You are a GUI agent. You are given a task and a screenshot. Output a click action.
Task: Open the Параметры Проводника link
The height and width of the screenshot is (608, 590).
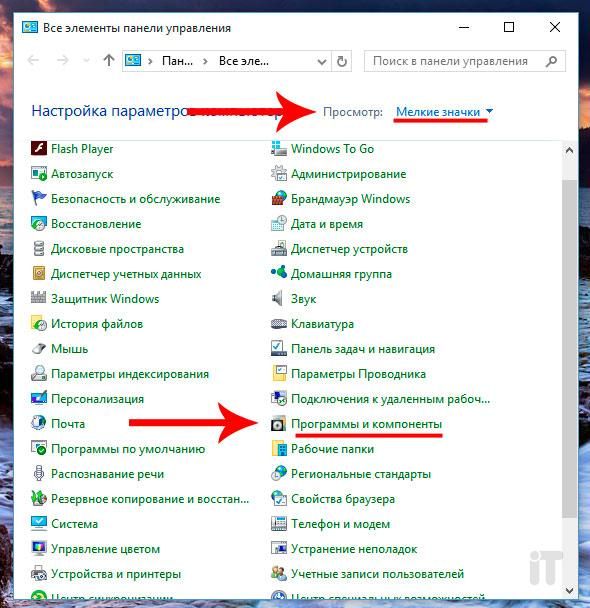click(358, 374)
